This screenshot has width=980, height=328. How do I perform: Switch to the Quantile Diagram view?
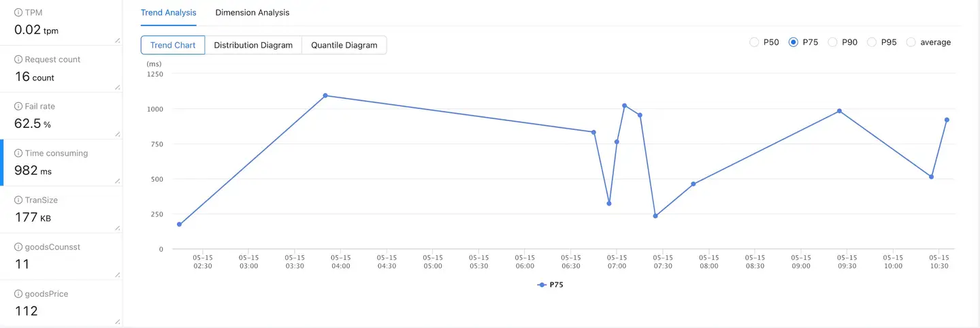[344, 46]
